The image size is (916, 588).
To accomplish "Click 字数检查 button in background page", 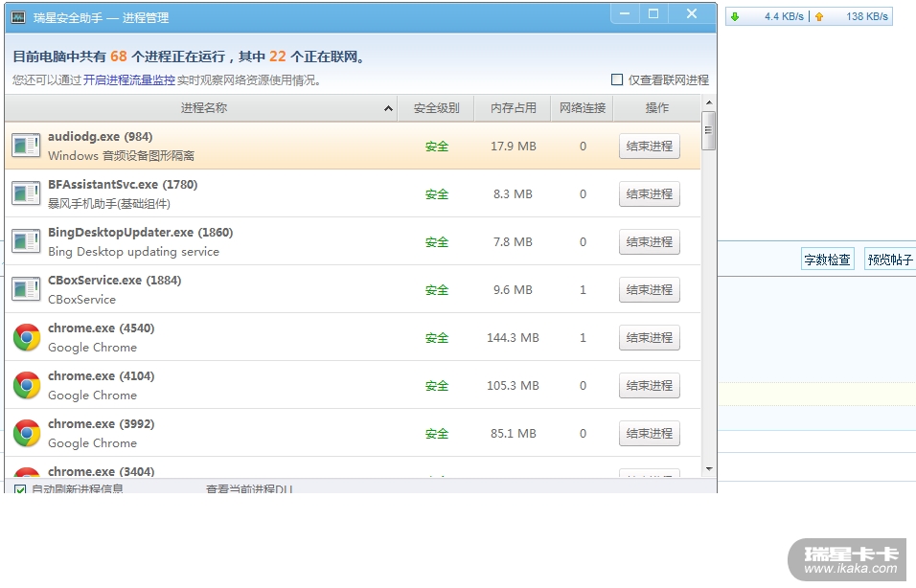I will pyautogui.click(x=827, y=260).
